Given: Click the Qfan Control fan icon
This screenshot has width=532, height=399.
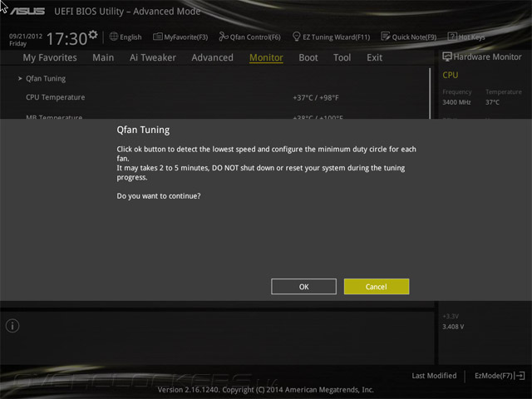Looking at the screenshot, I should pos(224,37).
